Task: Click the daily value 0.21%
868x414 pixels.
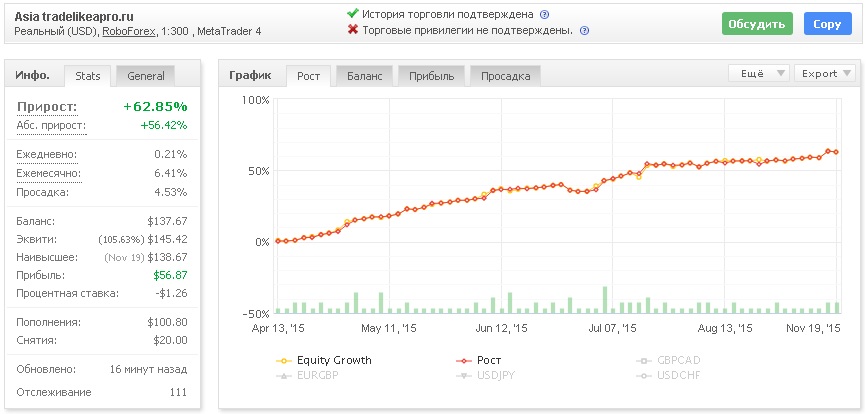Action: (170, 154)
